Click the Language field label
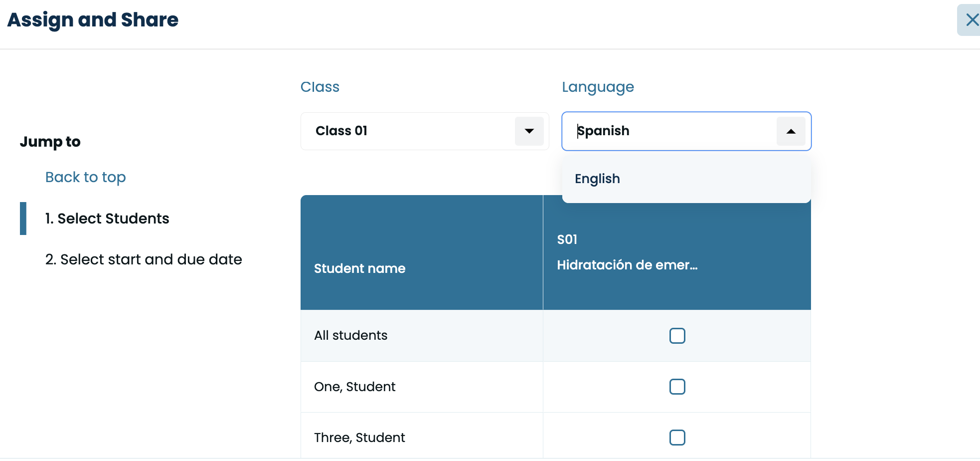 598,87
